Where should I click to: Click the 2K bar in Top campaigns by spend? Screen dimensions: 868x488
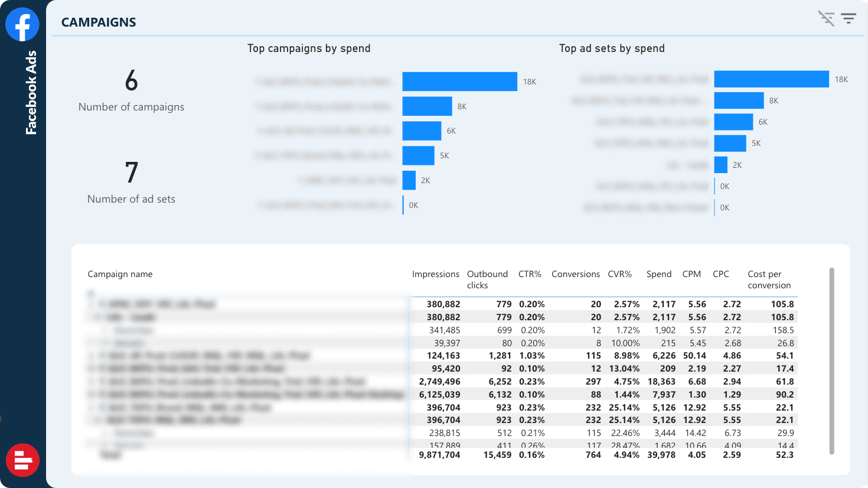pos(409,180)
